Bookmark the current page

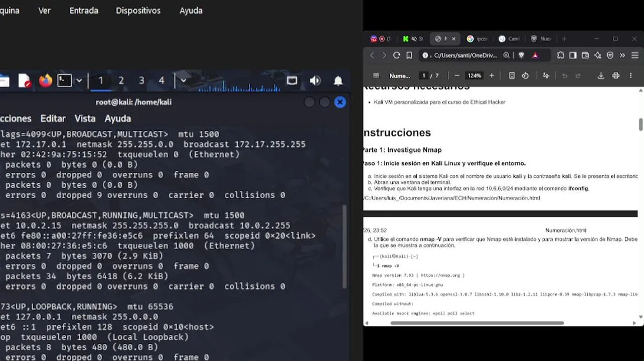[x=409, y=55]
